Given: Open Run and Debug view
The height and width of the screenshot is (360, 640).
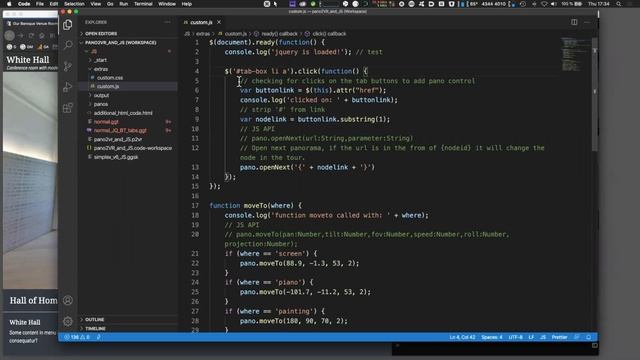Looking at the screenshot, I should (68, 87).
